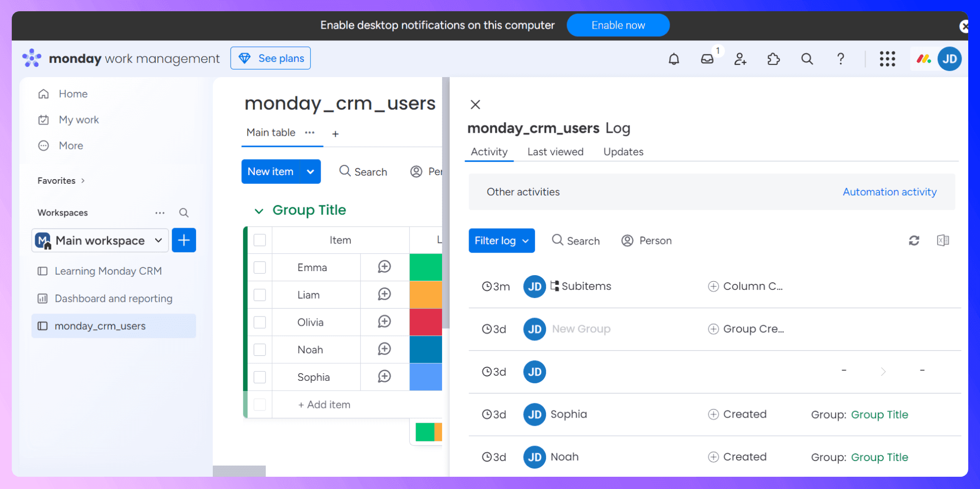Image resolution: width=980 pixels, height=489 pixels.
Task: Click the See plans button
Action: pyautogui.click(x=271, y=58)
